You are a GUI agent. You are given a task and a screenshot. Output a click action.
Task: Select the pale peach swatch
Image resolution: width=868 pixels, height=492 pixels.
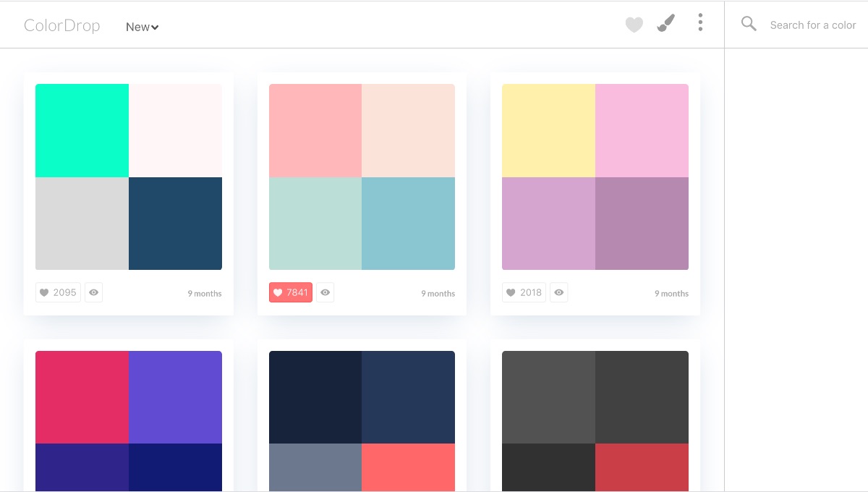click(x=409, y=130)
